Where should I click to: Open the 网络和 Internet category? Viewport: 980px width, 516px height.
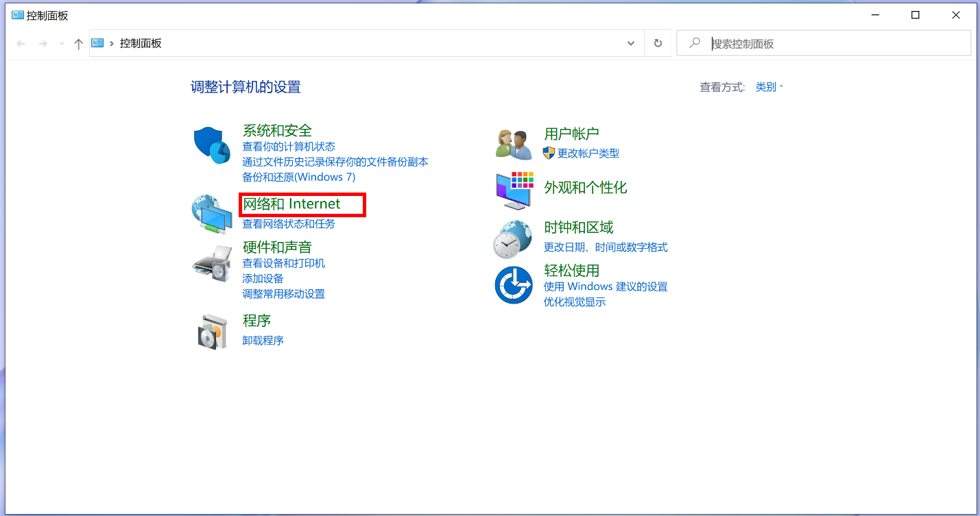pos(291,204)
